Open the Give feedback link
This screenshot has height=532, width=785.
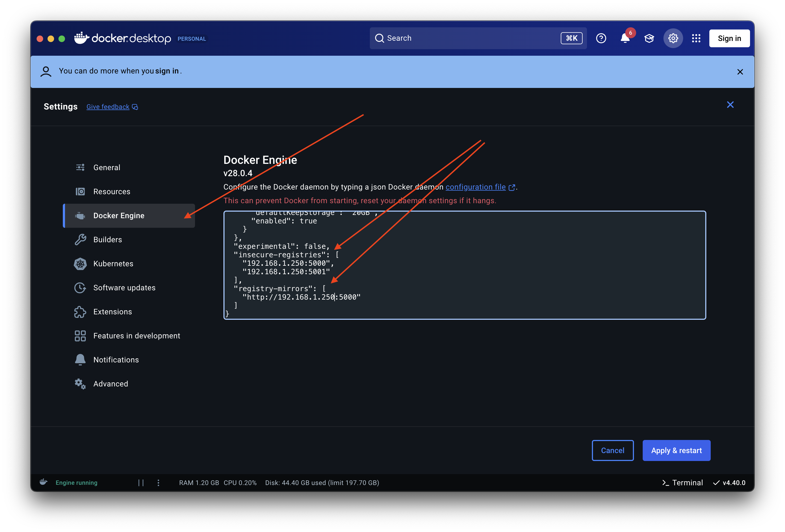point(108,107)
